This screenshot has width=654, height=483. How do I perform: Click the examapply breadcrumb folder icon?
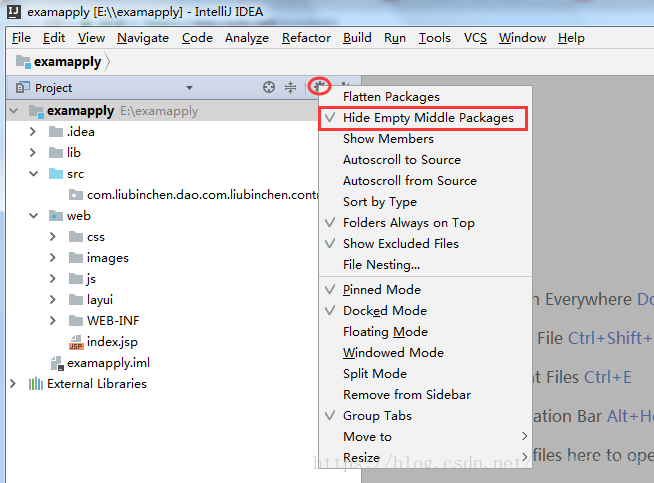click(x=23, y=62)
